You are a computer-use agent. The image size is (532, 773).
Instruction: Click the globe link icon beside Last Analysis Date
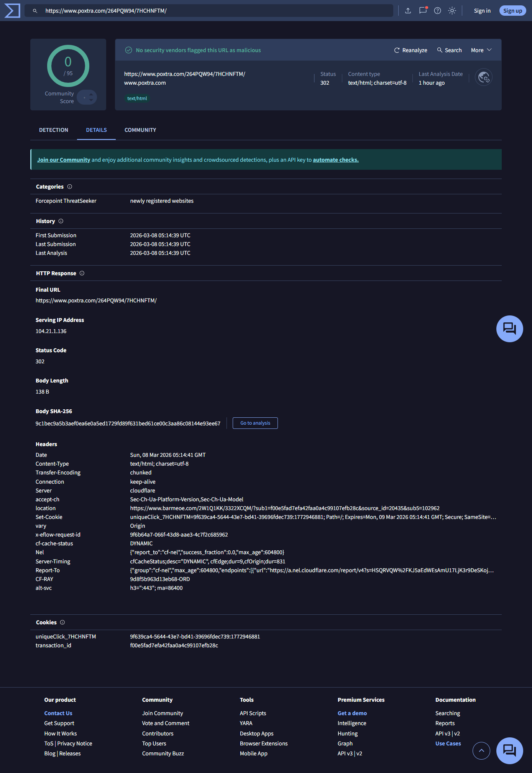(x=484, y=78)
